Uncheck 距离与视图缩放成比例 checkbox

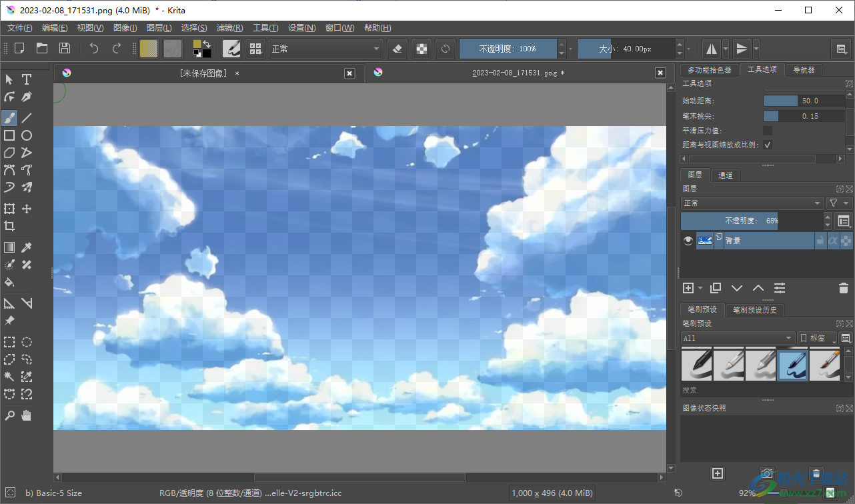tap(768, 145)
